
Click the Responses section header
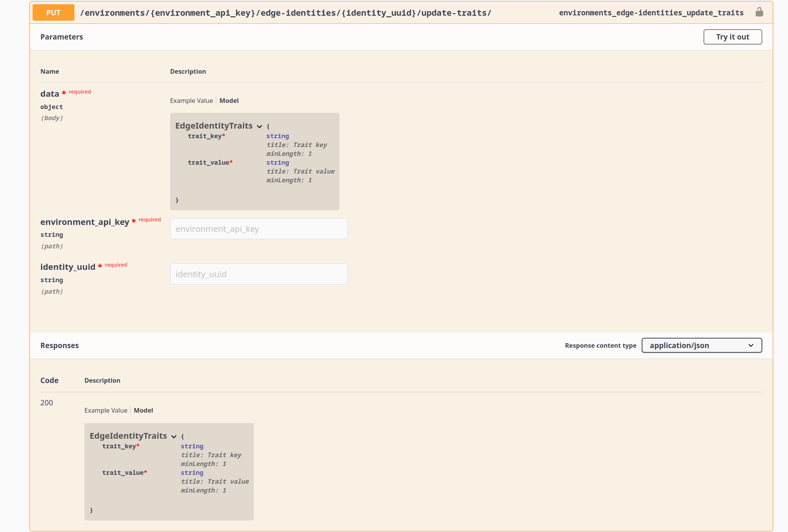point(59,345)
